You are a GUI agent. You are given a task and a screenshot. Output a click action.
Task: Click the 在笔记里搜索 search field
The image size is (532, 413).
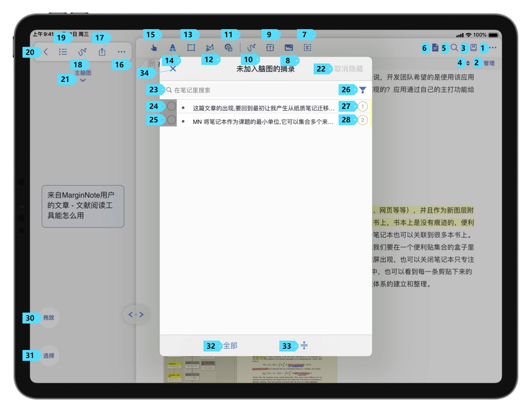point(250,90)
